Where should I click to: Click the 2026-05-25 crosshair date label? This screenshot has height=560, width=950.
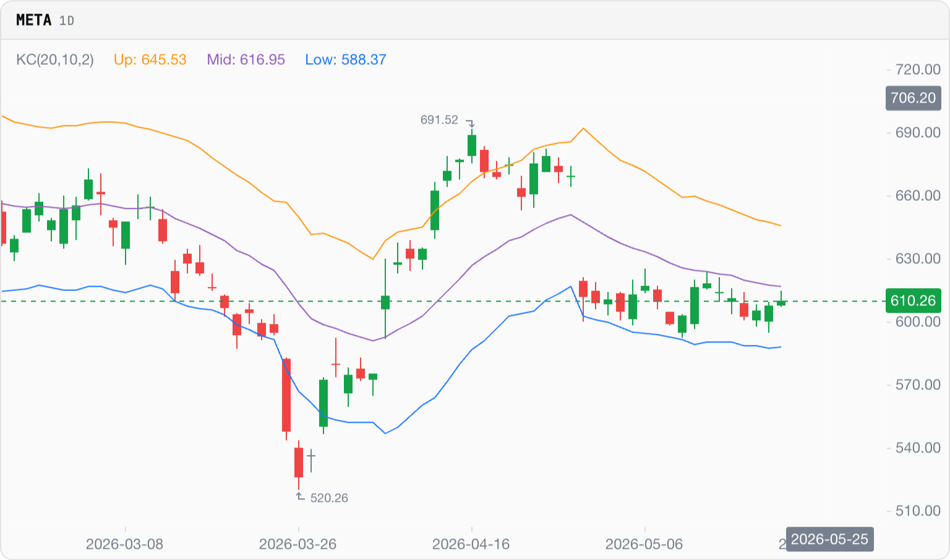coord(829,539)
